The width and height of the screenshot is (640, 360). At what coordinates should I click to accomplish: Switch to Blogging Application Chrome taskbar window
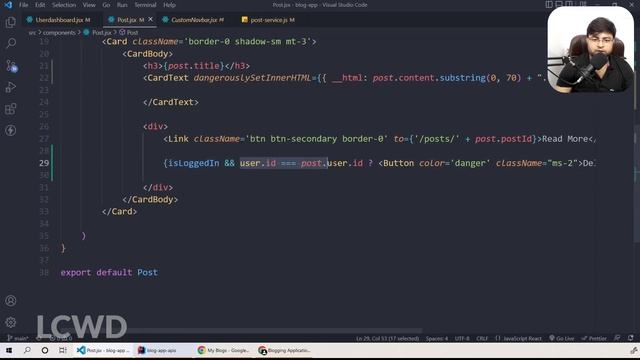tap(284, 350)
